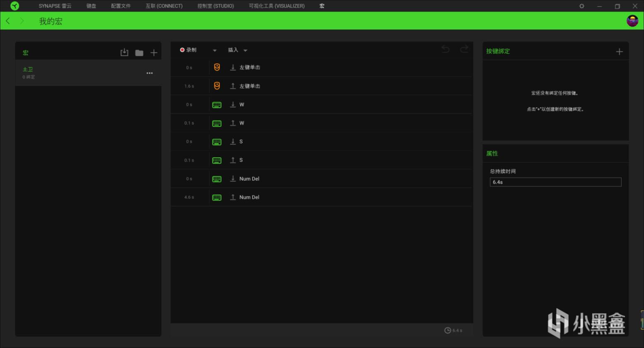The width and height of the screenshot is (644, 348).
Task: Open the 配置文件 tab
Action: click(121, 6)
